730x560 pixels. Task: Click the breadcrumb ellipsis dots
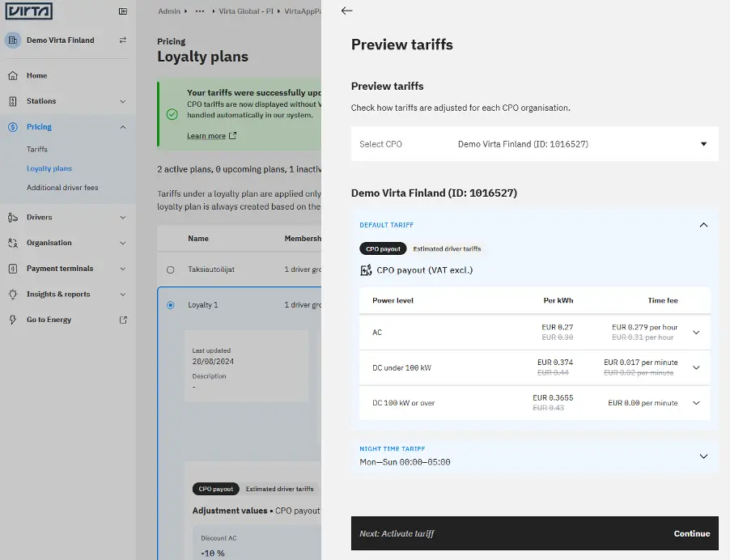200,11
